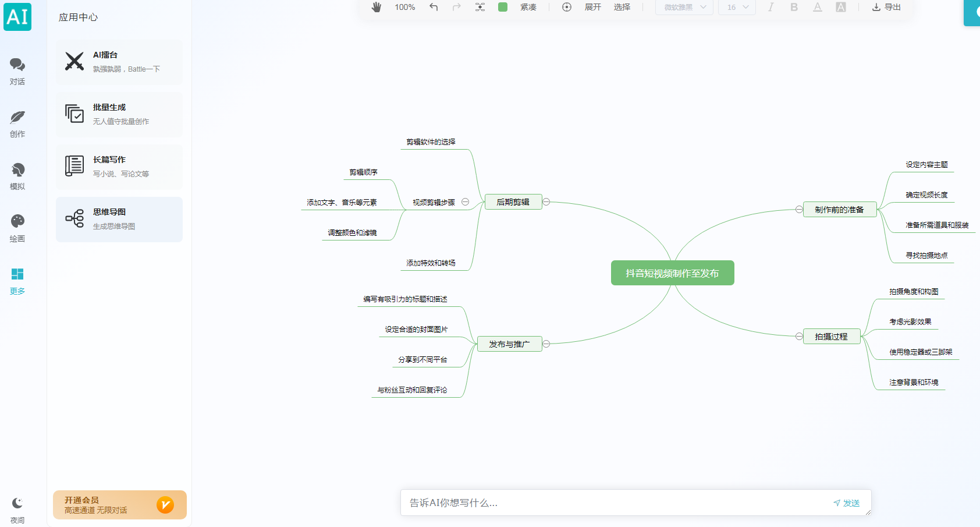Toggle italic text formatting
Viewport: 980px width, 527px height.
tap(771, 7)
